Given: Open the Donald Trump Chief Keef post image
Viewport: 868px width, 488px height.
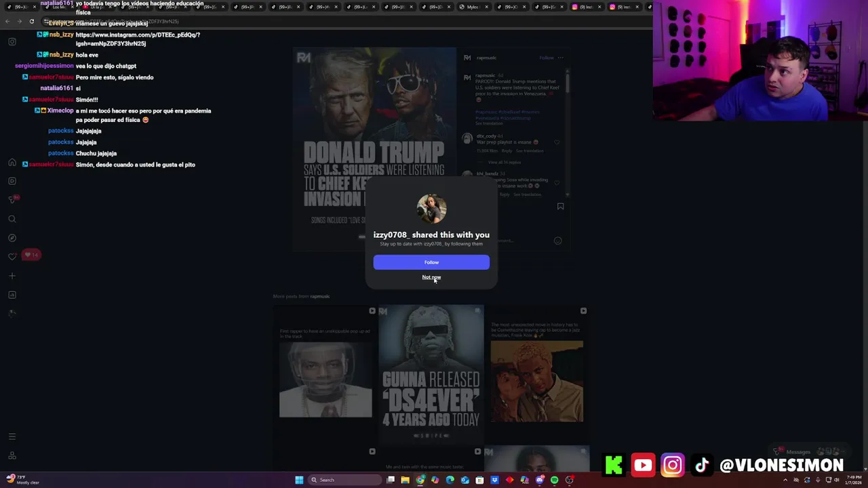Looking at the screenshot, I should click(374, 149).
